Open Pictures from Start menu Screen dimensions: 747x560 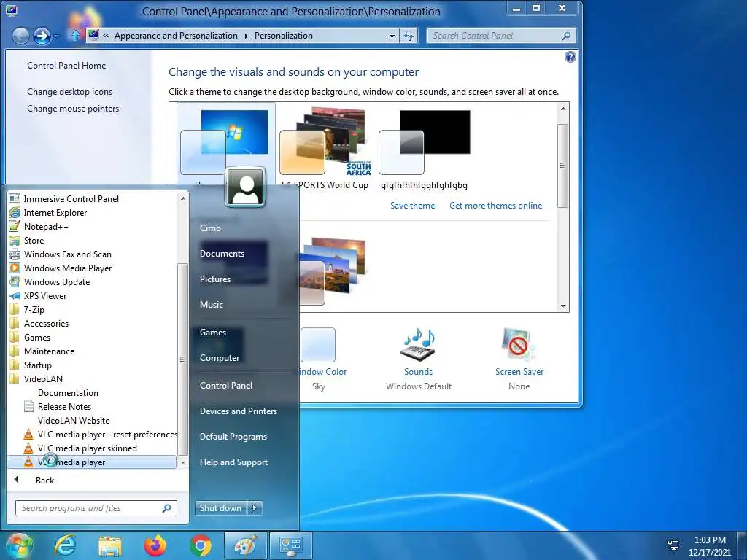pyautogui.click(x=215, y=279)
